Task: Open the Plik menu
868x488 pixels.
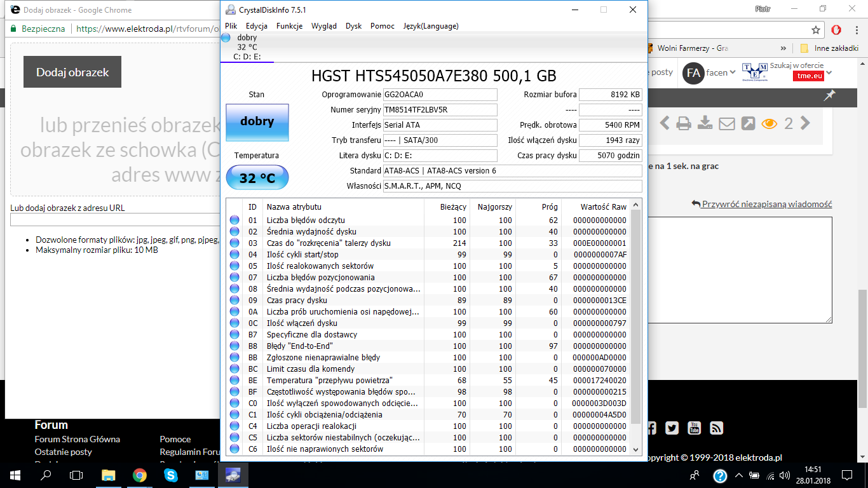Action: (231, 26)
